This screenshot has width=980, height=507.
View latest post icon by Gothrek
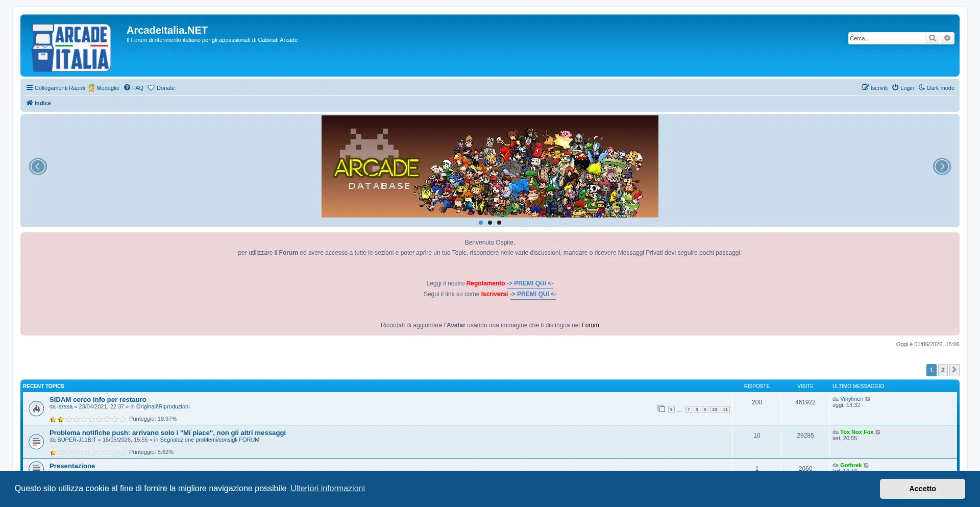click(866, 466)
